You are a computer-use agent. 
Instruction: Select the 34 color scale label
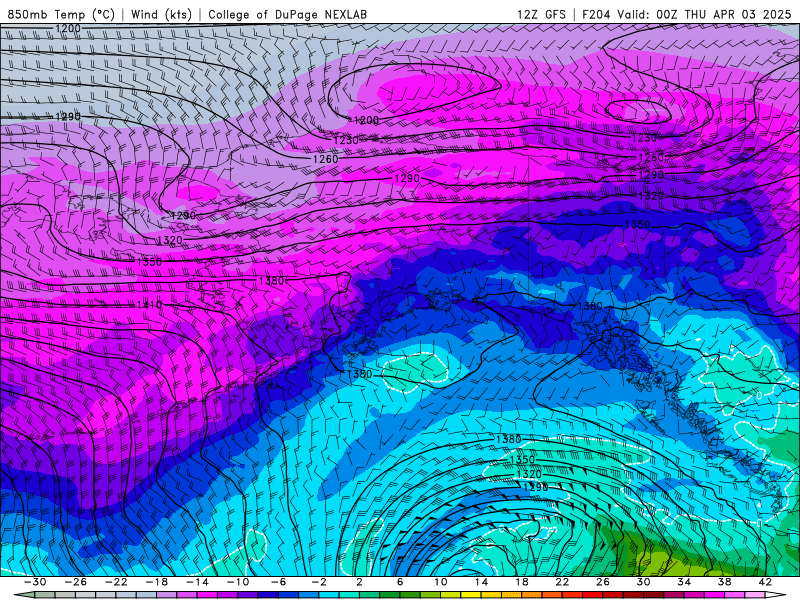pyautogui.click(x=684, y=582)
